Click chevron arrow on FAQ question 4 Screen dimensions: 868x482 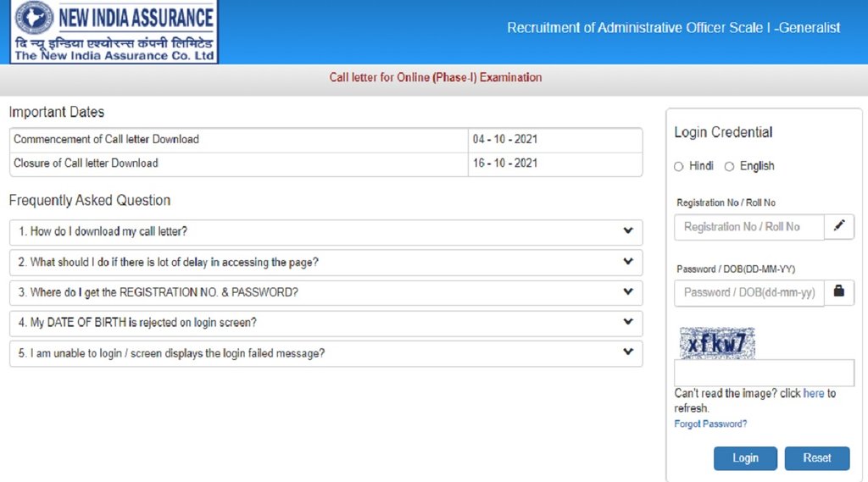click(628, 322)
